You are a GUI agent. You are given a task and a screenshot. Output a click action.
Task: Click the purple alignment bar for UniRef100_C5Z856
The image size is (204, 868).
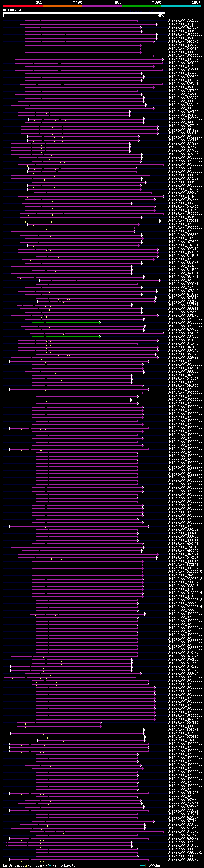tap(82, 21)
